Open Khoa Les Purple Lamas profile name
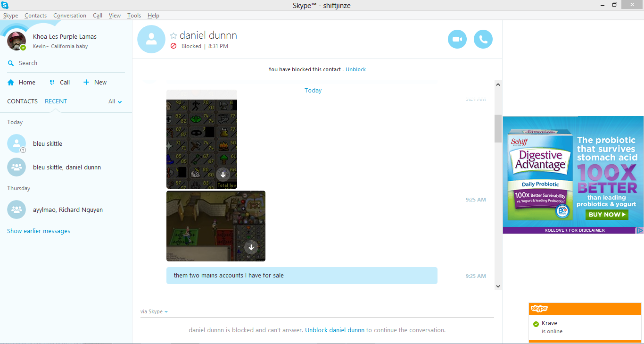The image size is (644, 344). point(65,37)
